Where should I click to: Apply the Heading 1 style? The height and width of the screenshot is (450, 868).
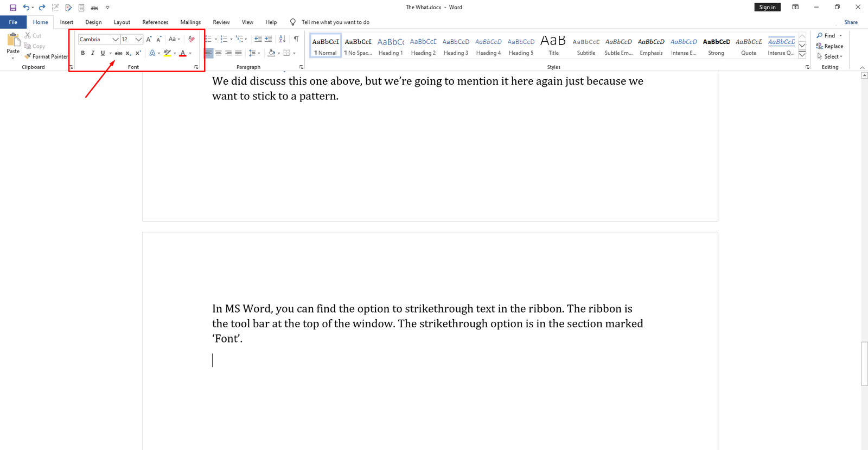[391, 46]
